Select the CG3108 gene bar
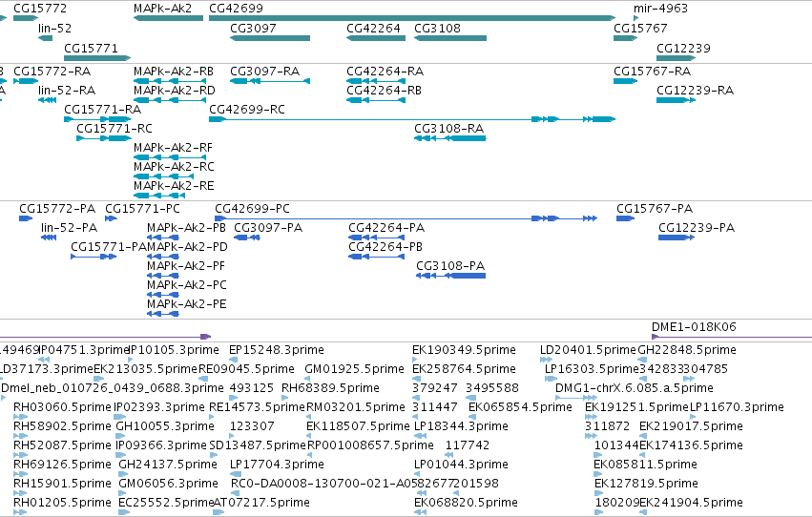The image size is (812, 517). point(450,38)
